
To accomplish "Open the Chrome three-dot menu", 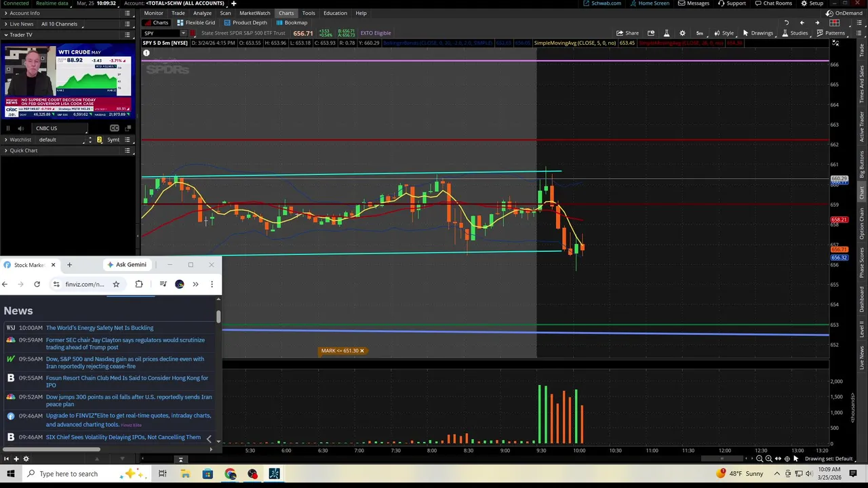I will [x=212, y=284].
